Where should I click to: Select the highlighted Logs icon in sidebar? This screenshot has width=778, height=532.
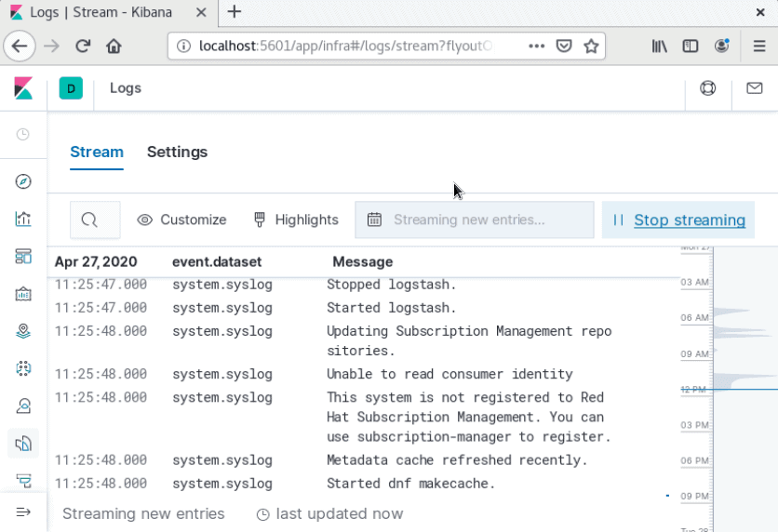coord(23,444)
